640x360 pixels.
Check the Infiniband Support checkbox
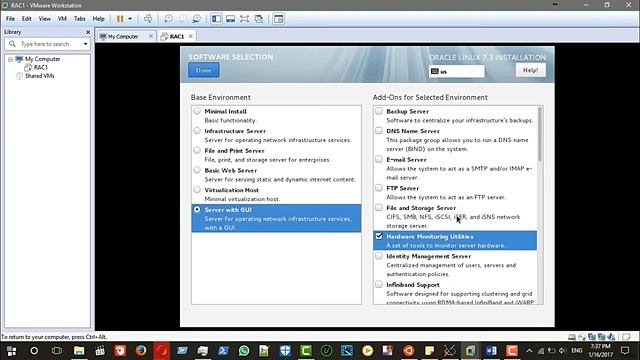coord(379,284)
